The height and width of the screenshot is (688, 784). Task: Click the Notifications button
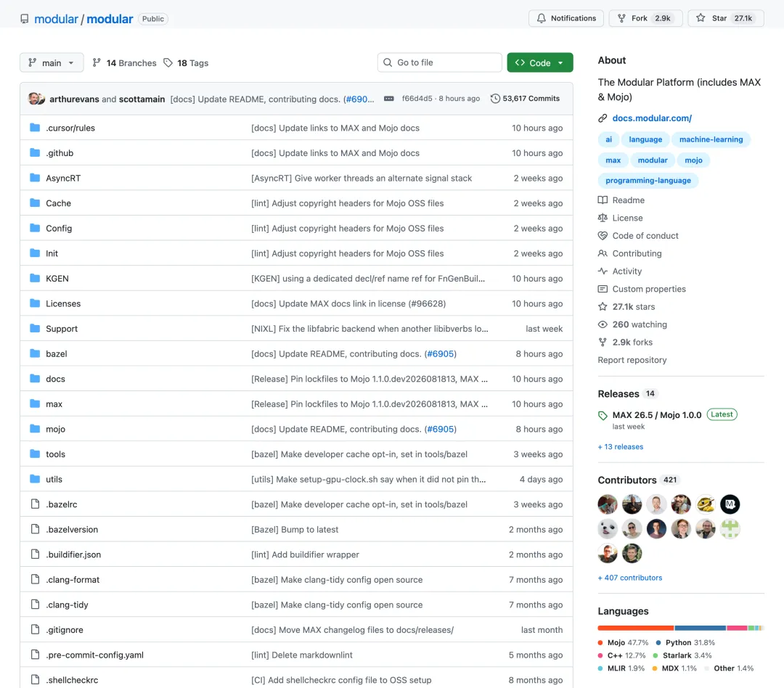pyautogui.click(x=566, y=18)
